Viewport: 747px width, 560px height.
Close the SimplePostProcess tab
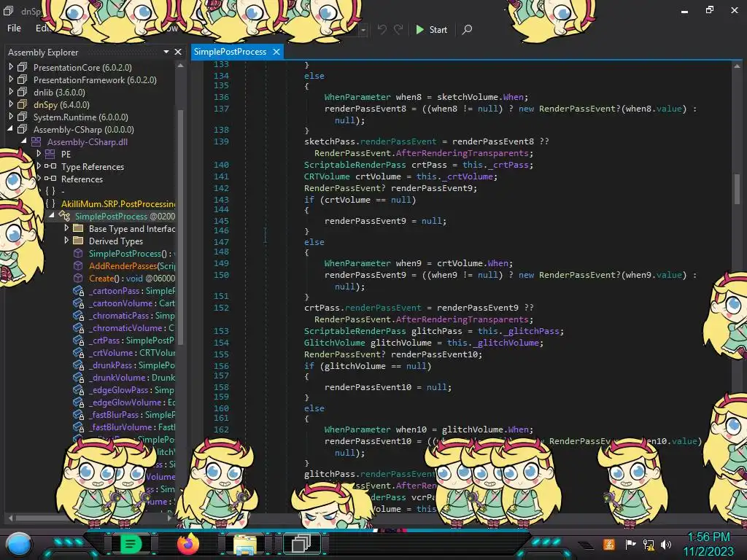click(x=276, y=52)
